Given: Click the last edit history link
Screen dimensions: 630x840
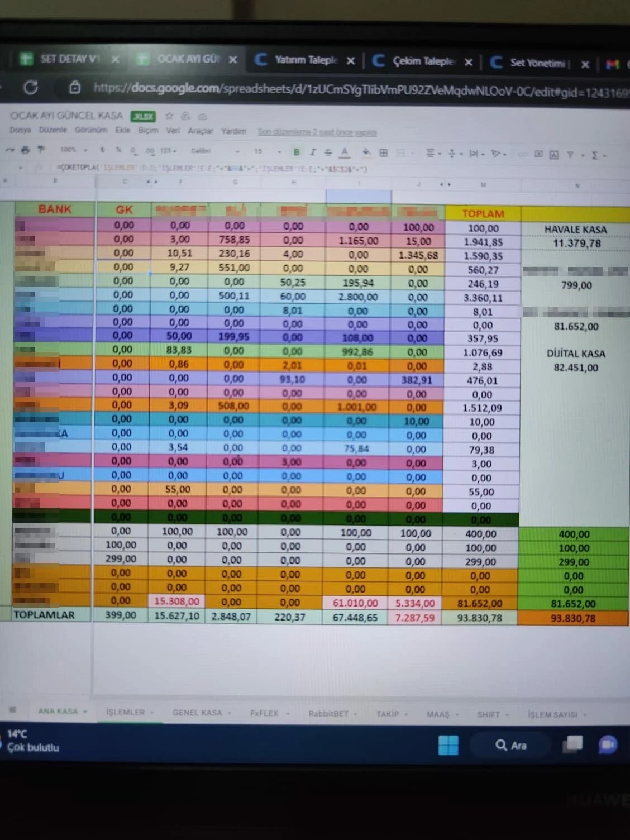Looking at the screenshot, I should (317, 132).
